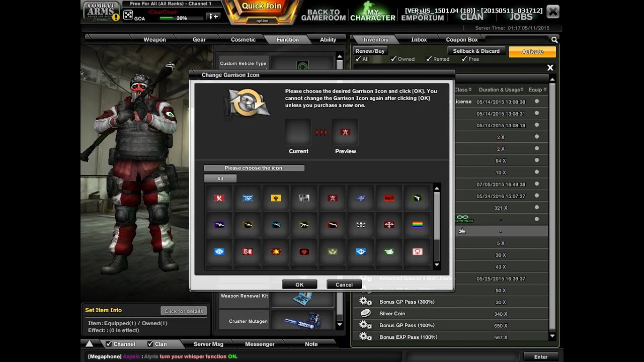The image size is (644, 362).
Task: Select equip radio for 05/14/2015 13:08:38 row
Action: coord(537,101)
